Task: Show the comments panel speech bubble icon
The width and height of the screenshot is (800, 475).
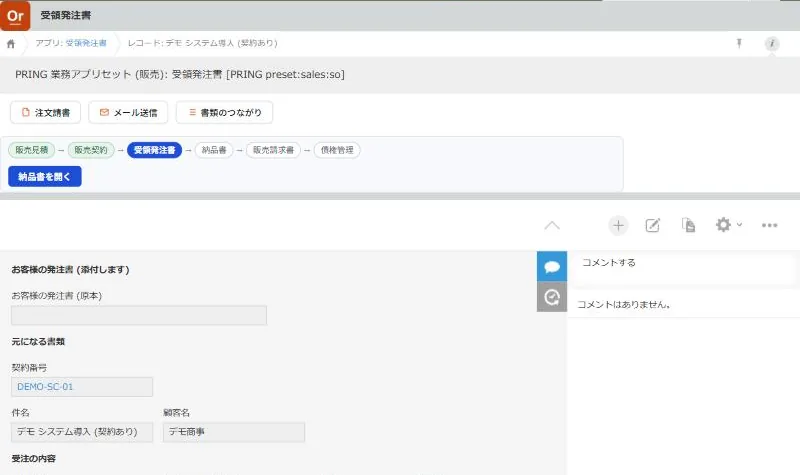Action: (x=552, y=266)
